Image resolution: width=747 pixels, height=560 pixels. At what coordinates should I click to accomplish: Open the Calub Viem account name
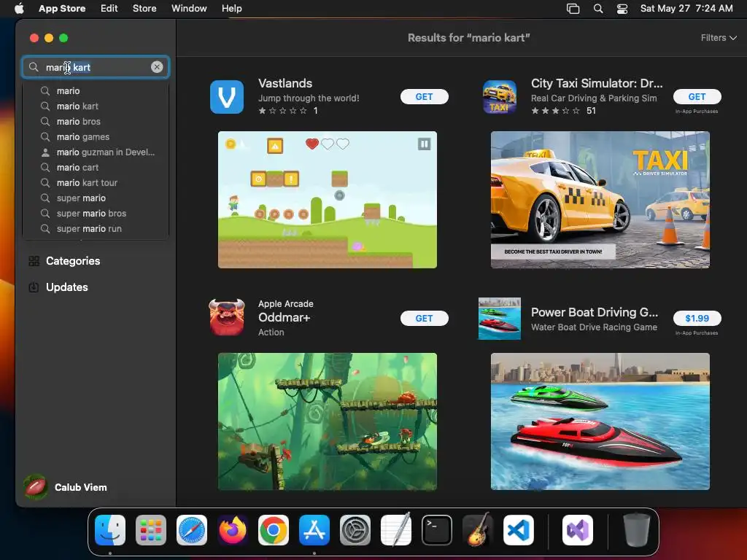pos(80,487)
